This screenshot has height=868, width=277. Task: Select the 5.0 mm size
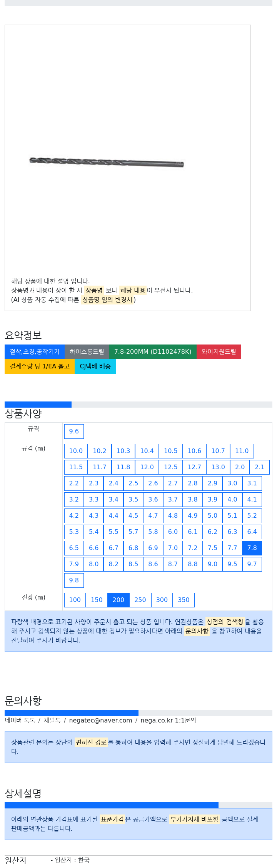212,515
